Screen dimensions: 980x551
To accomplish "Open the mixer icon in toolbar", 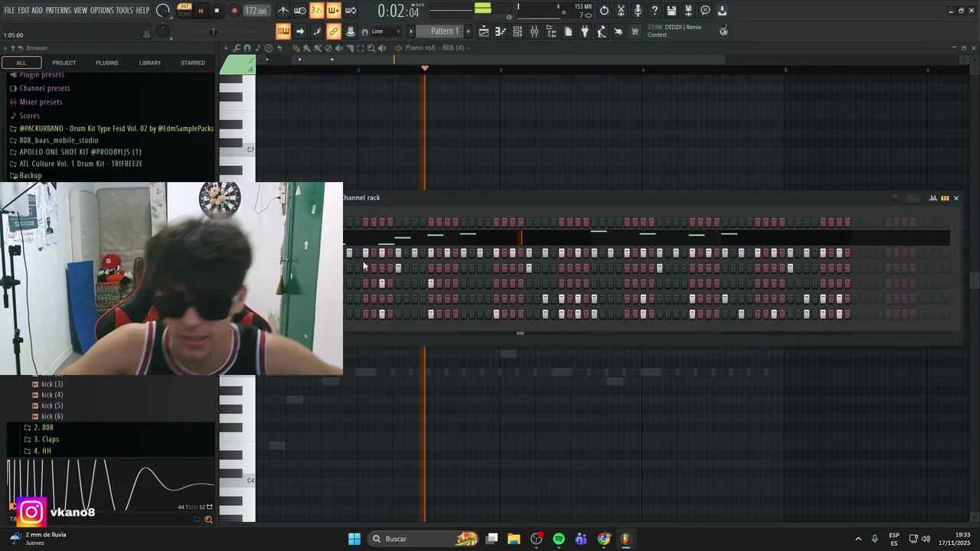I will (534, 31).
